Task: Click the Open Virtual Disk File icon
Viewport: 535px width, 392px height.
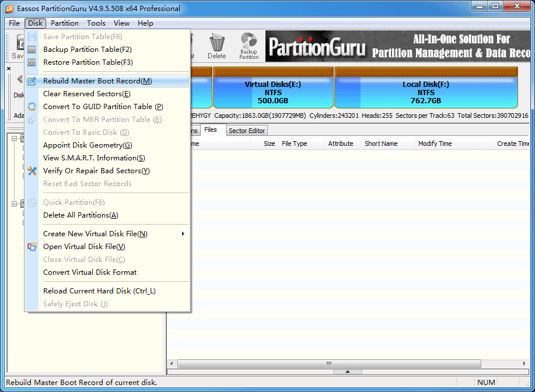Action: [x=32, y=247]
